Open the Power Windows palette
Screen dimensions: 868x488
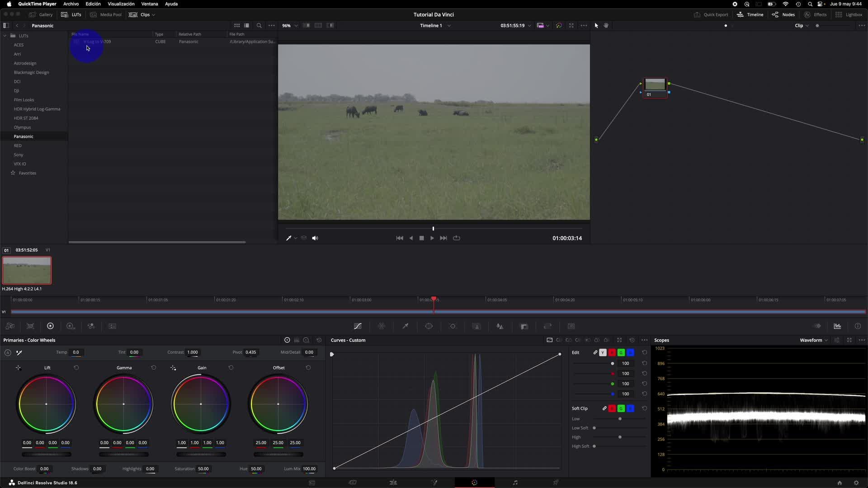(x=429, y=326)
